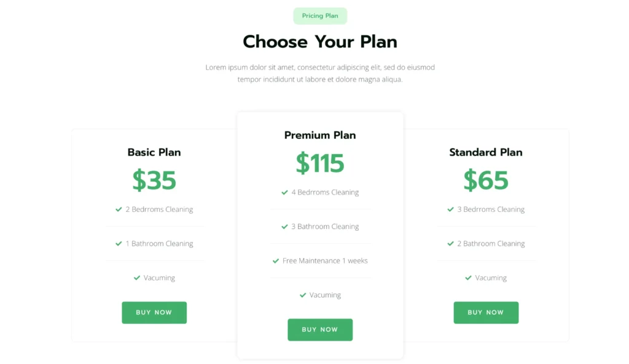Click the Choose Your Plan title
The image size is (629, 364).
(x=320, y=42)
